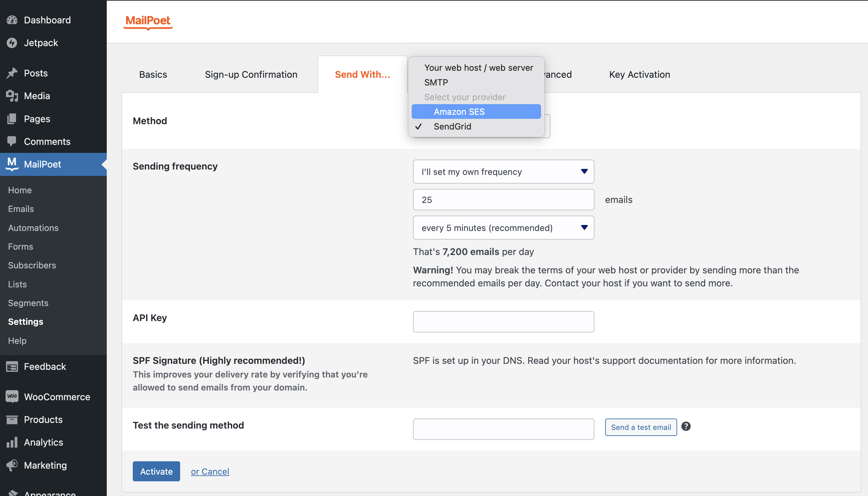Click the or Cancel link
The width and height of the screenshot is (868, 496).
(x=210, y=472)
